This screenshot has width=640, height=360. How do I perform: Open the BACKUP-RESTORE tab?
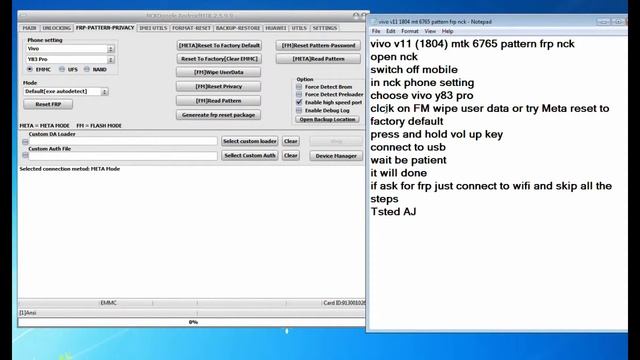coord(238,28)
